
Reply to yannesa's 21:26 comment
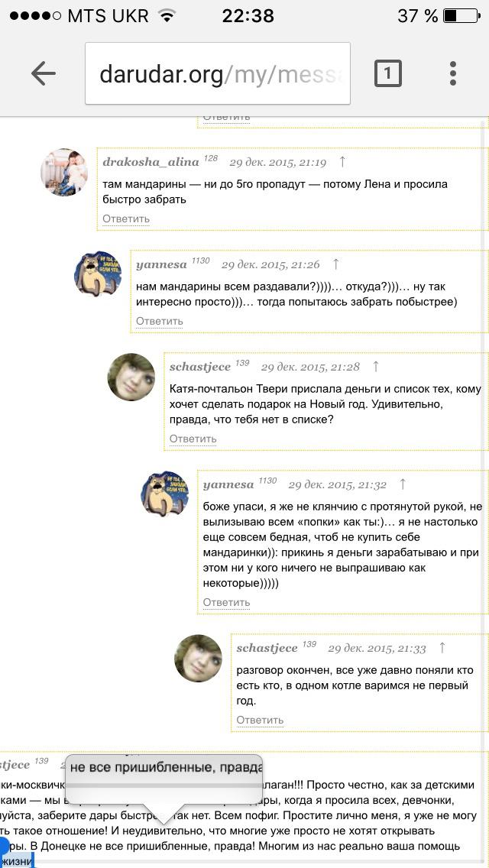point(160,322)
